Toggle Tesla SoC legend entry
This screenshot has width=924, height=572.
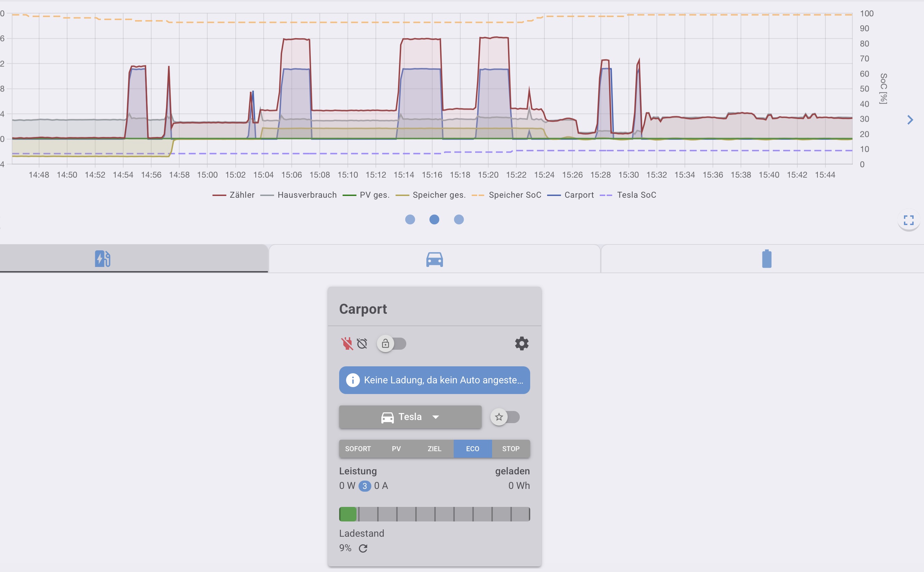coord(629,195)
